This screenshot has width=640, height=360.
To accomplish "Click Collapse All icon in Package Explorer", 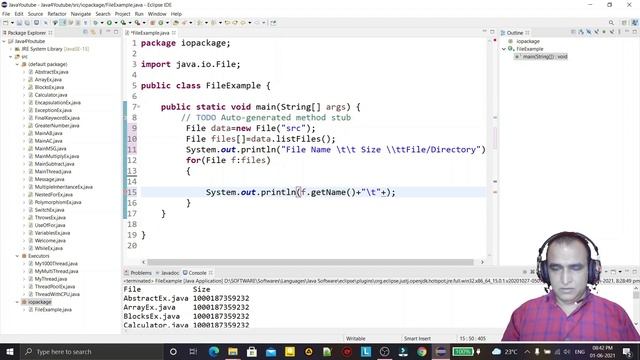I will (x=85, y=32).
